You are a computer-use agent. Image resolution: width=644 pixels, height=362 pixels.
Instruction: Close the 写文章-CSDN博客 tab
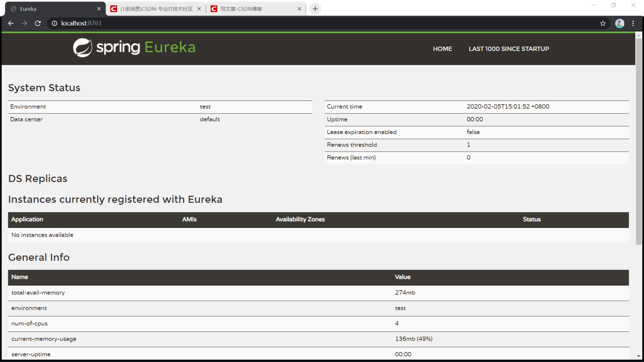299,9
